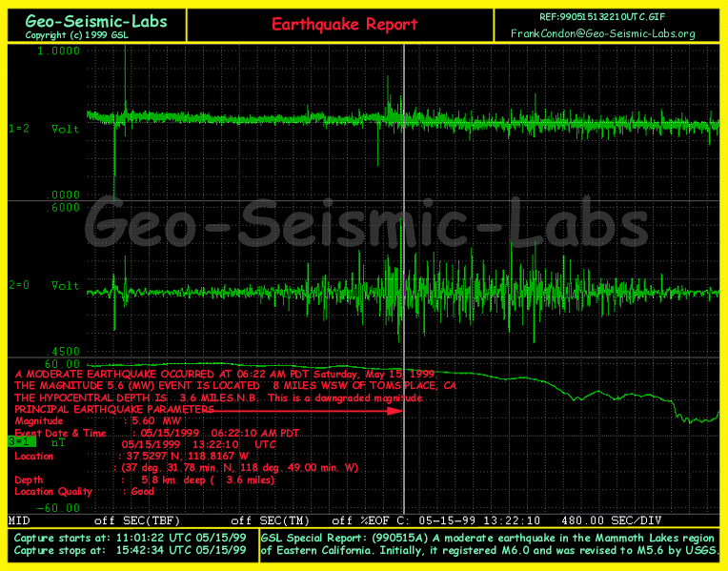Click the nT unit label

point(58,442)
